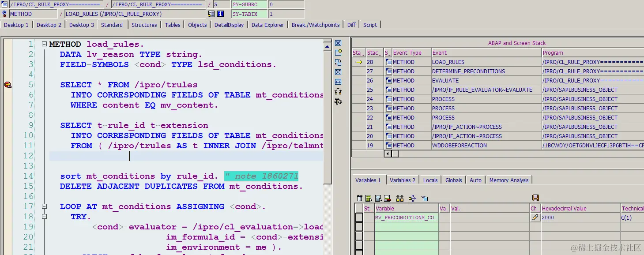The width and height of the screenshot is (644, 255).
Task: Collapse the TRY block at line 18
Action: tap(44, 217)
